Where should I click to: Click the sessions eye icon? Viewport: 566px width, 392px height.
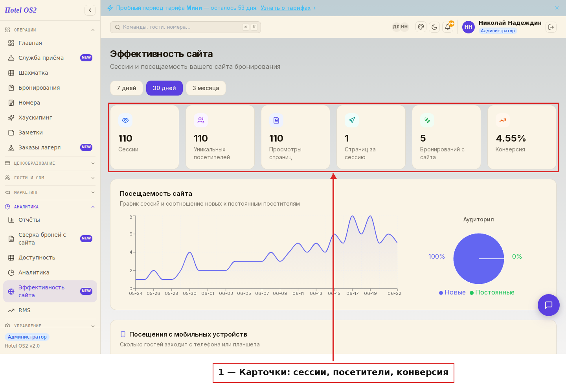click(125, 120)
